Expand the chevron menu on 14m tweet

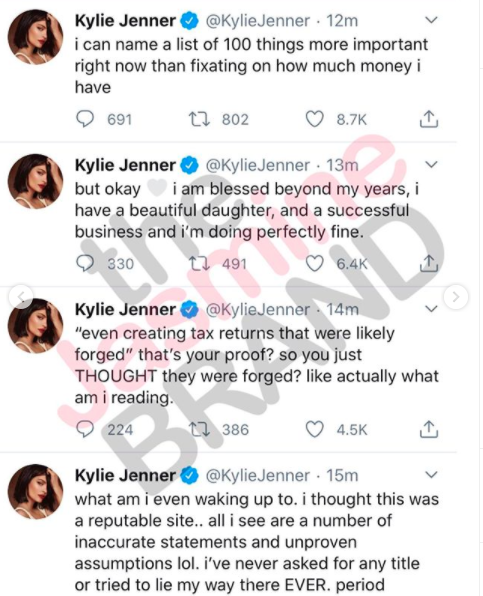click(431, 309)
